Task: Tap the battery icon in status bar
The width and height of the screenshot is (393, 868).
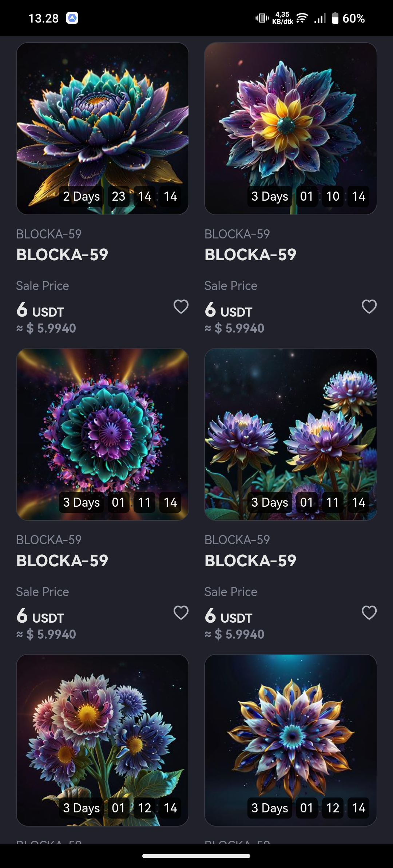Action: click(x=335, y=18)
